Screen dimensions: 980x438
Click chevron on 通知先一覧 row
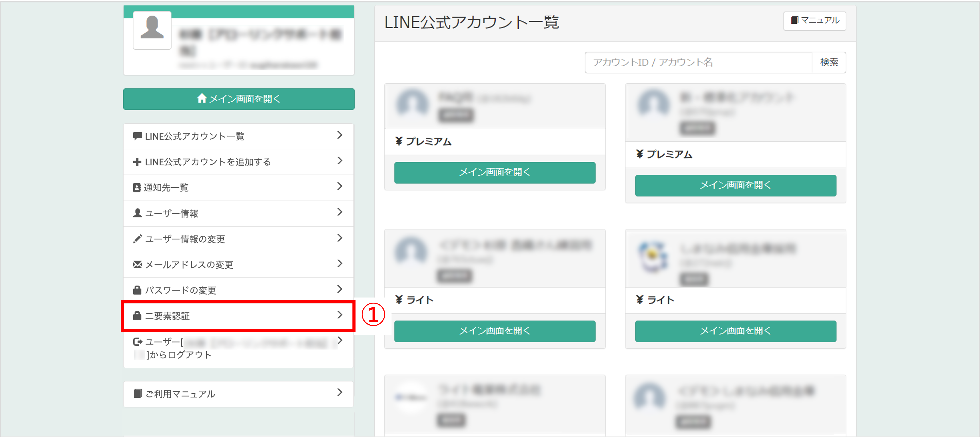click(340, 187)
